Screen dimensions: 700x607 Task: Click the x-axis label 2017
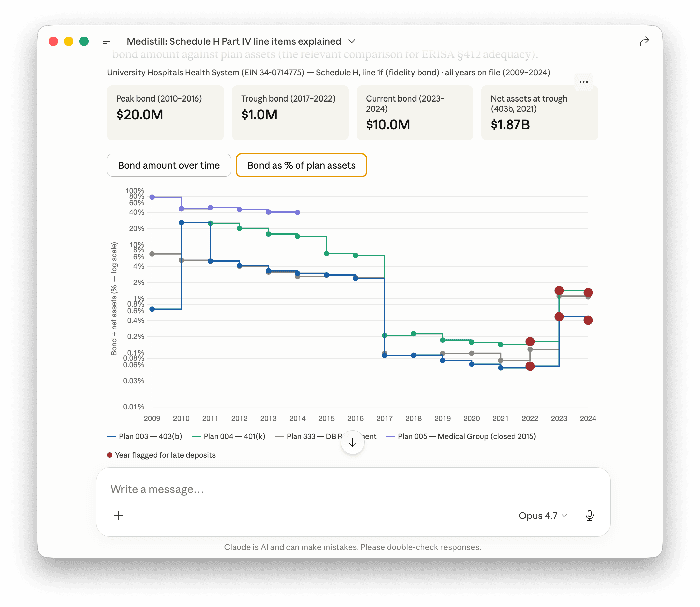click(384, 418)
